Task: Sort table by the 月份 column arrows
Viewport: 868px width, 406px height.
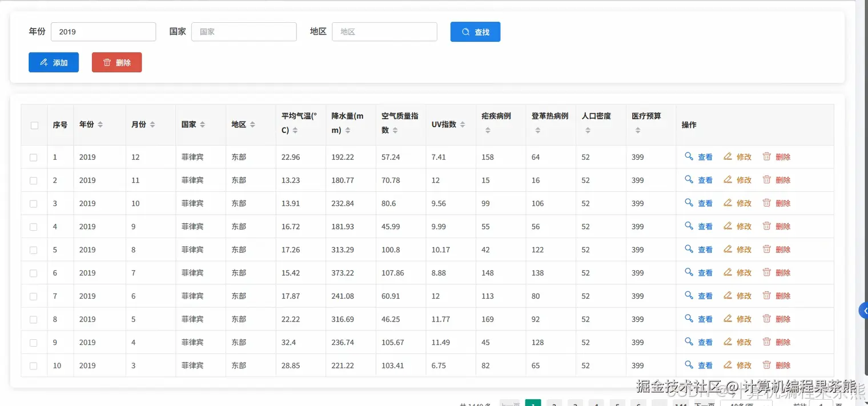Action: click(x=152, y=124)
